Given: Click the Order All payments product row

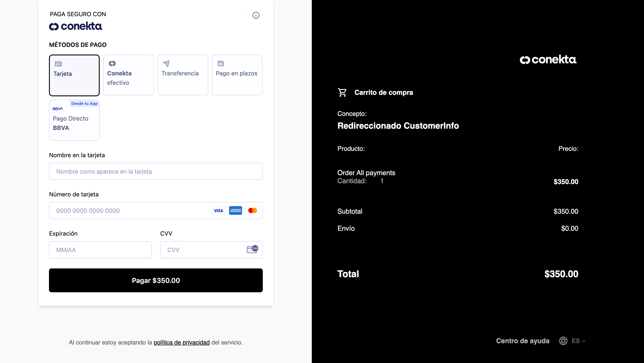Looking at the screenshot, I should [366, 173].
